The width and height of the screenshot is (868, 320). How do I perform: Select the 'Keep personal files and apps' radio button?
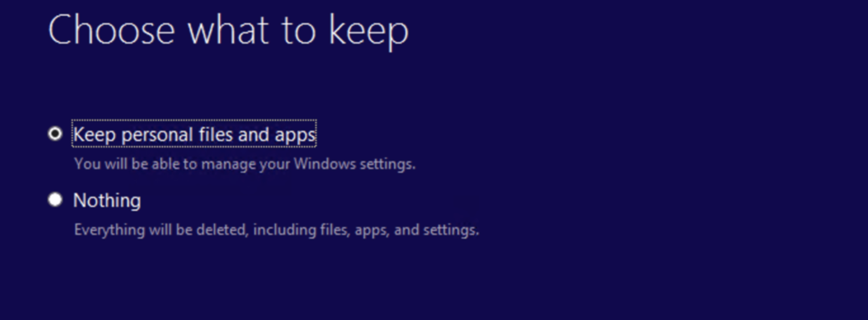pos(55,134)
